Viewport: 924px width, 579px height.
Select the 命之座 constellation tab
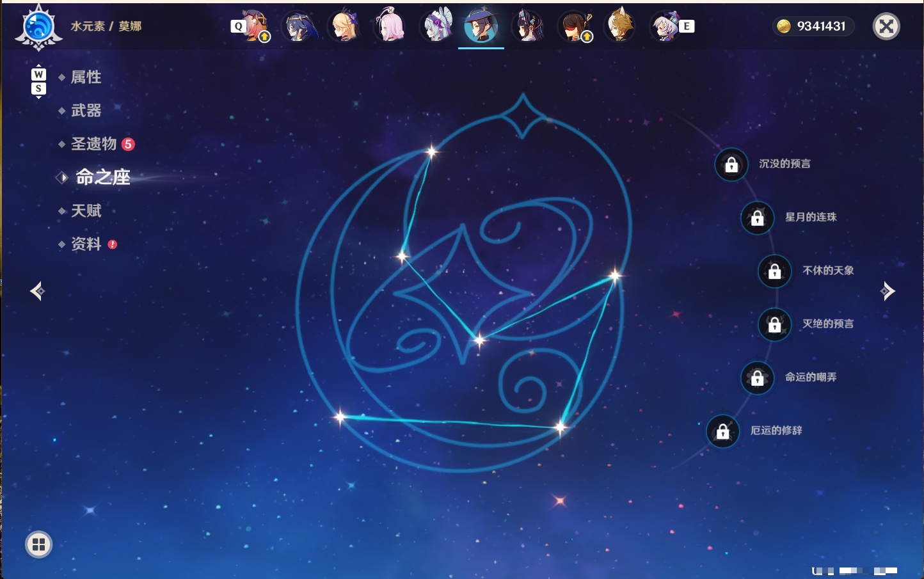point(102,177)
